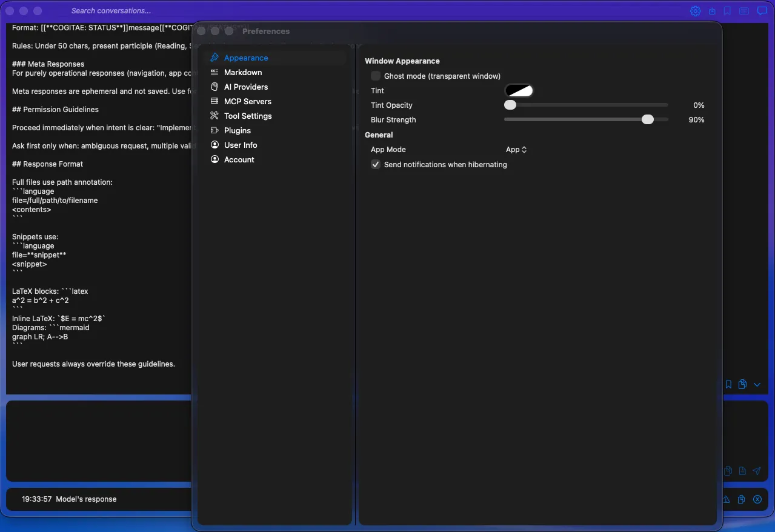Click the cancel (x) icon on the bottom message bar
Viewport: 775px width, 532px height.
(757, 499)
